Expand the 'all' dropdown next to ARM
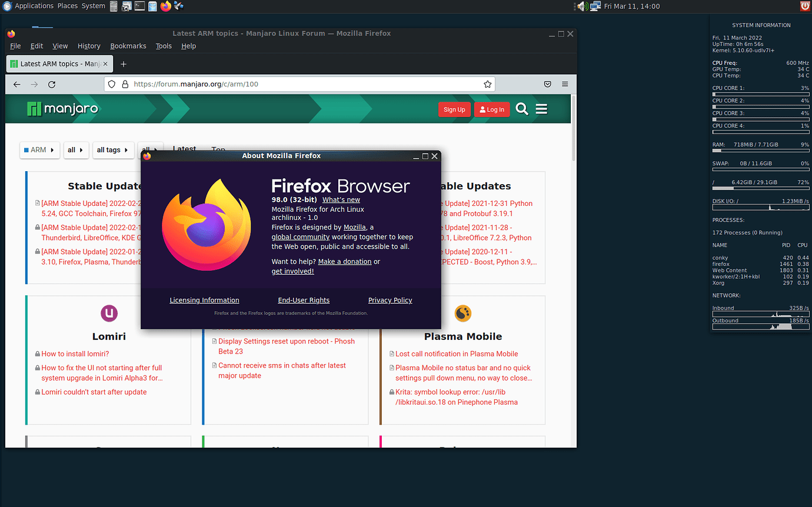The image size is (812, 507). click(76, 150)
